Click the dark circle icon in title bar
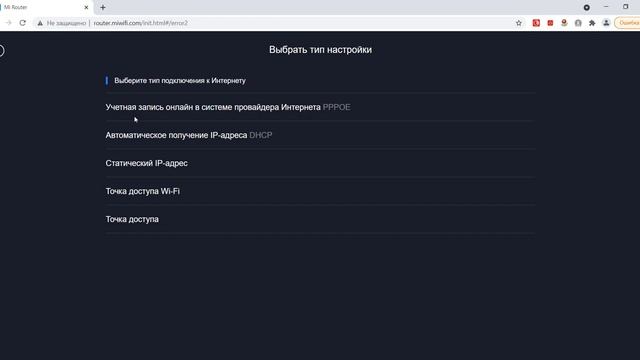This screenshot has height=360, width=640. [x=587, y=7]
